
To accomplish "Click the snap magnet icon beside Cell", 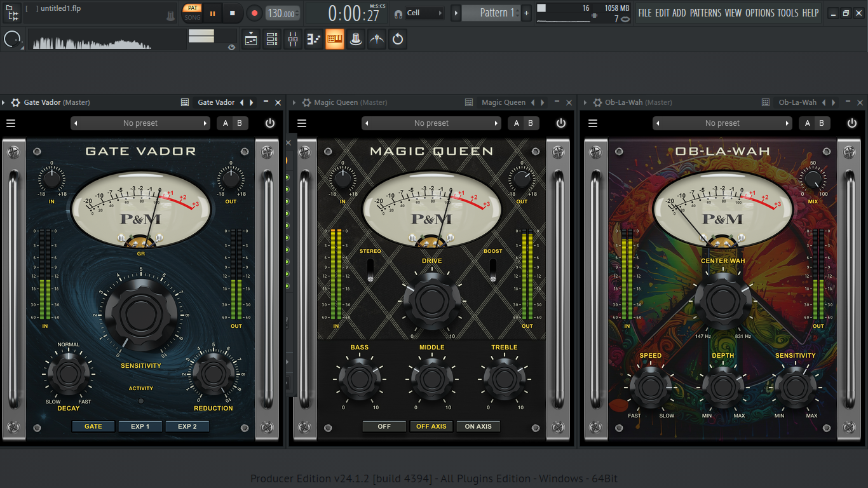I will 398,13.
